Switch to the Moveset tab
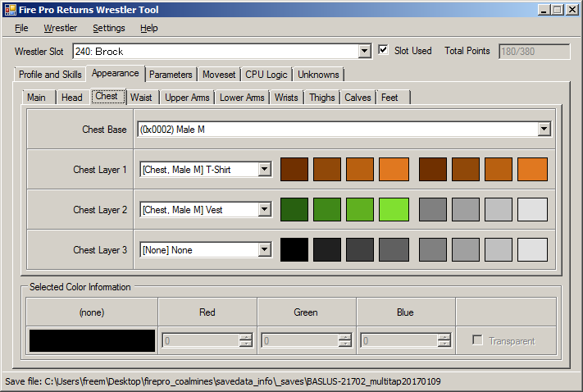Image resolution: width=583 pixels, height=392 pixels. click(x=219, y=75)
